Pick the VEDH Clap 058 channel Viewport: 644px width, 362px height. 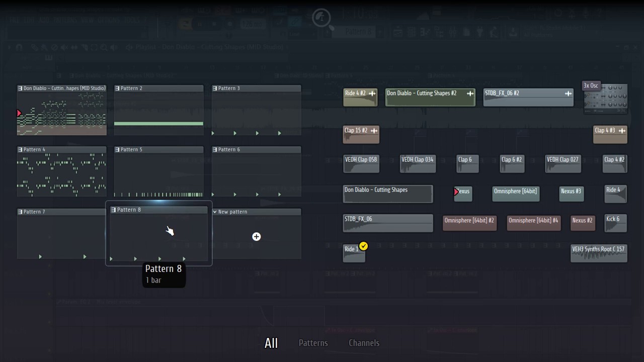tap(361, 164)
